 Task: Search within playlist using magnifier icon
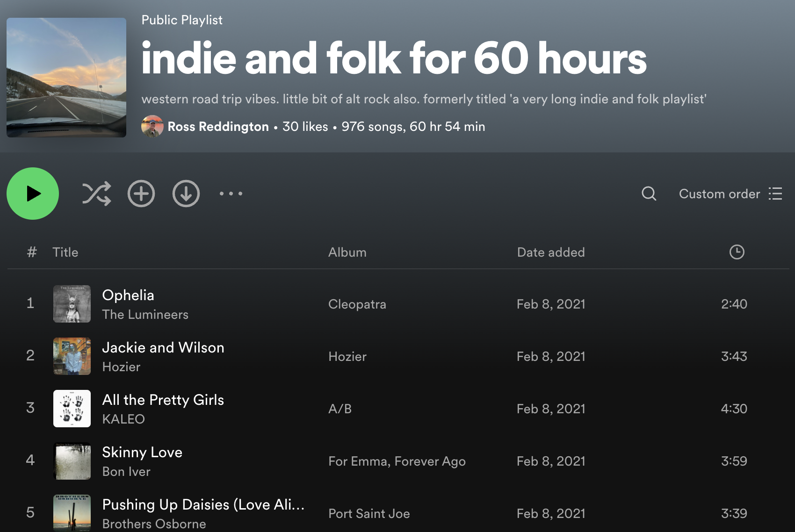click(x=649, y=194)
